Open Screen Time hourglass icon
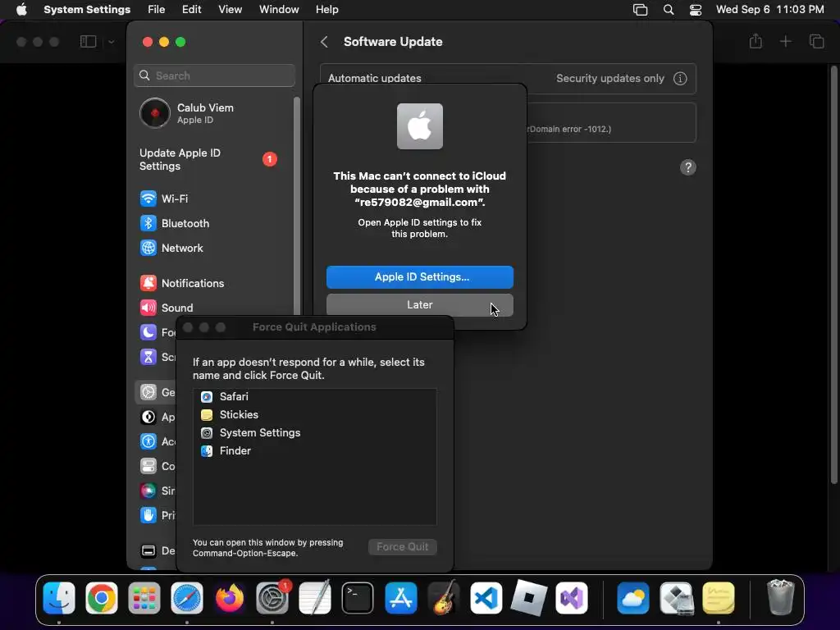 (x=148, y=358)
